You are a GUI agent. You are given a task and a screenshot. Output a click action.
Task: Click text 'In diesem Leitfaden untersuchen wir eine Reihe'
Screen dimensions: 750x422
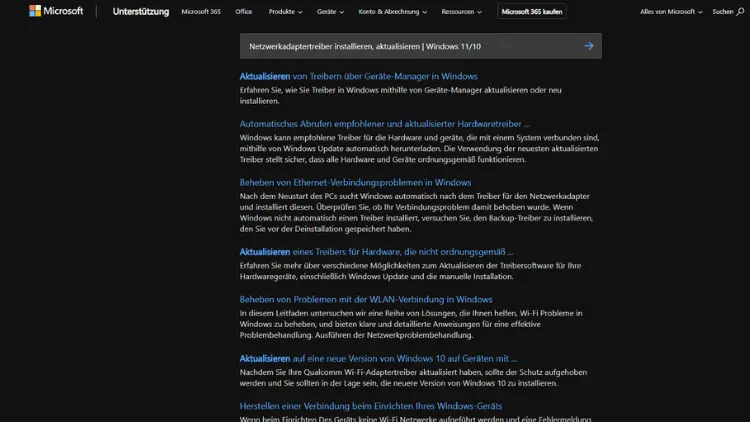[x=322, y=313]
